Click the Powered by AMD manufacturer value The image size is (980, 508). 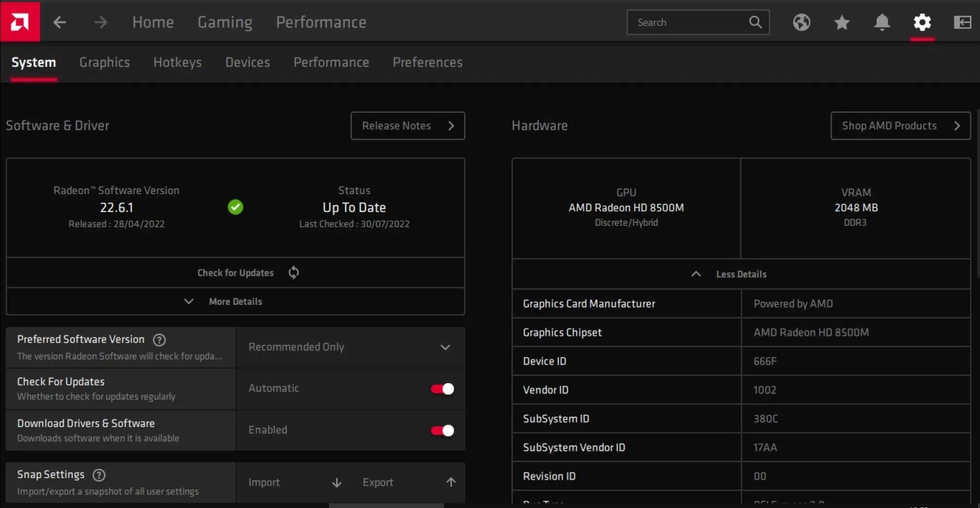[793, 304]
